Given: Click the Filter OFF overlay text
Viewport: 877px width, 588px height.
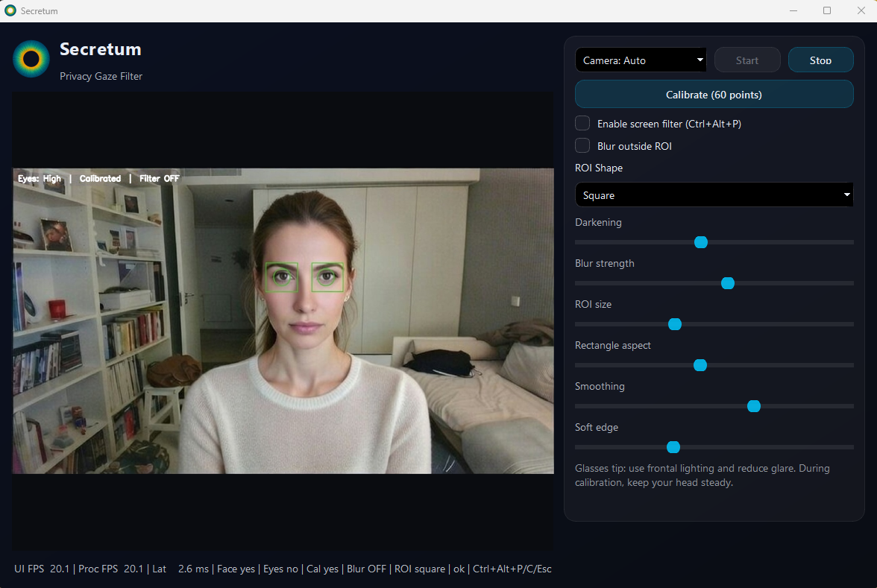Looking at the screenshot, I should 159,179.
